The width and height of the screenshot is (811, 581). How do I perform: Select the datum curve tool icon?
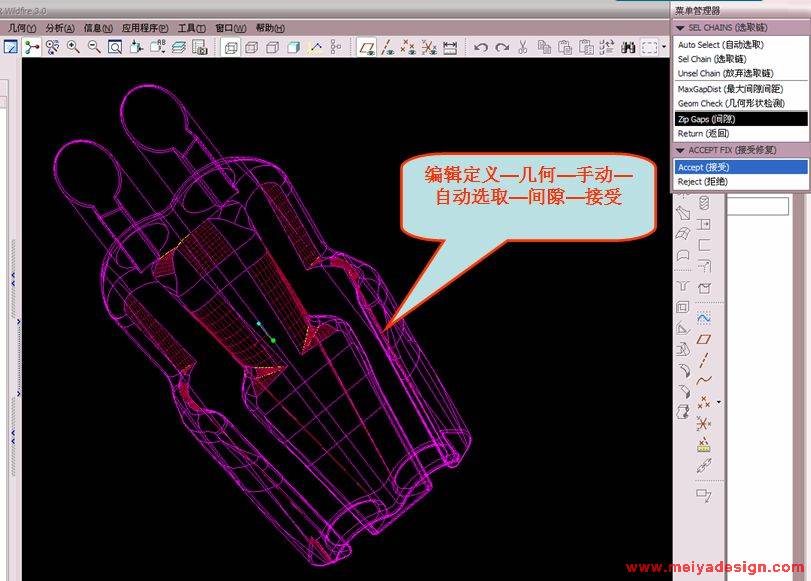click(x=704, y=381)
